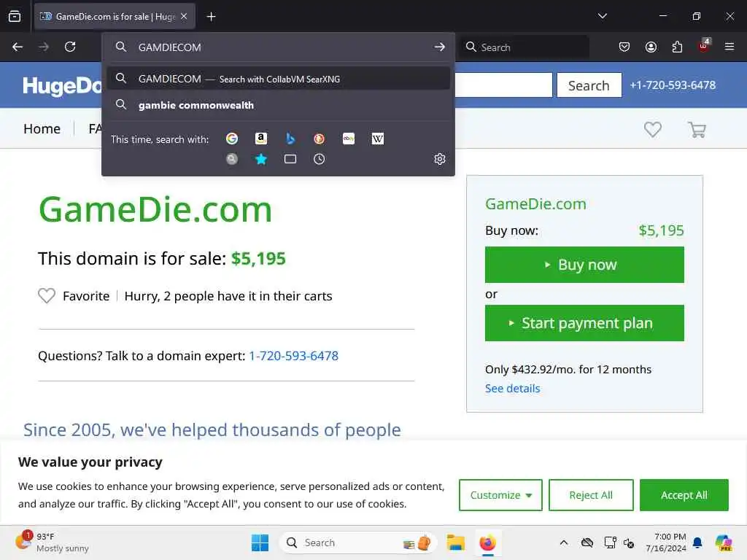Viewport: 747px width, 560px height.
Task: Open the clock showing 7:00 PM
Action: [x=666, y=542]
